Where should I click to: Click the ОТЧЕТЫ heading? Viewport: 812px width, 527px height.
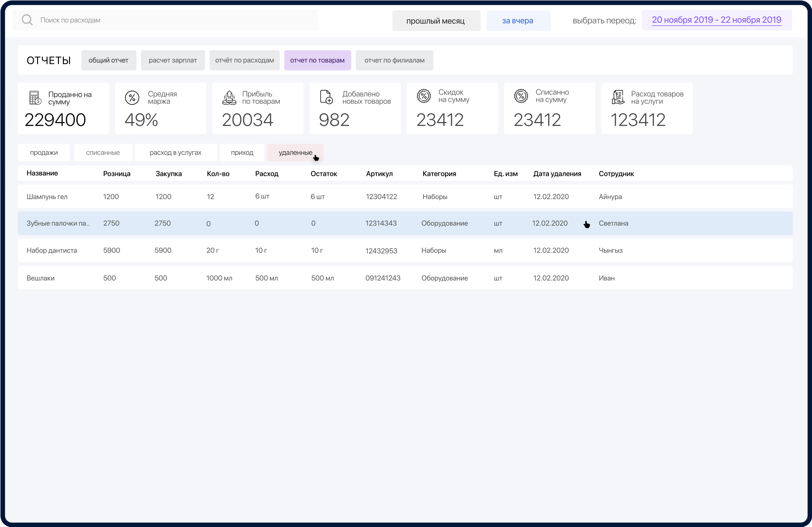tap(48, 61)
